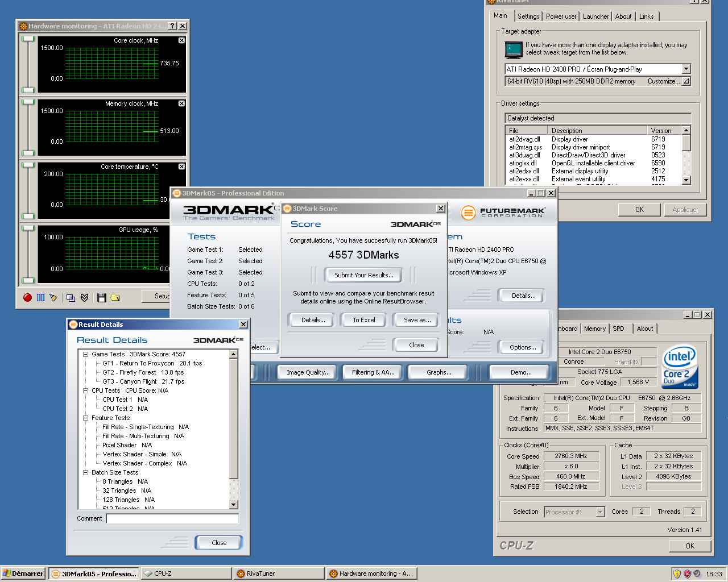The image size is (728, 582).
Task: Collapse the Feature Tests tree node
Action: [86, 418]
